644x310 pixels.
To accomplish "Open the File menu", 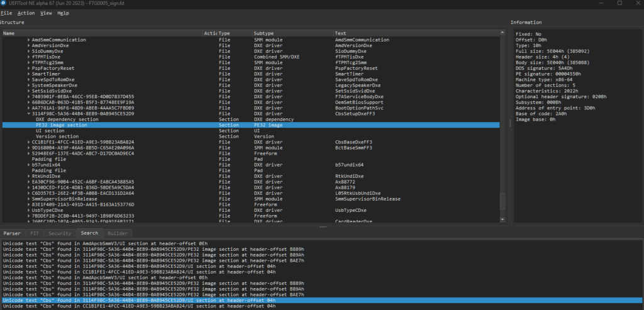I will pos(6,13).
